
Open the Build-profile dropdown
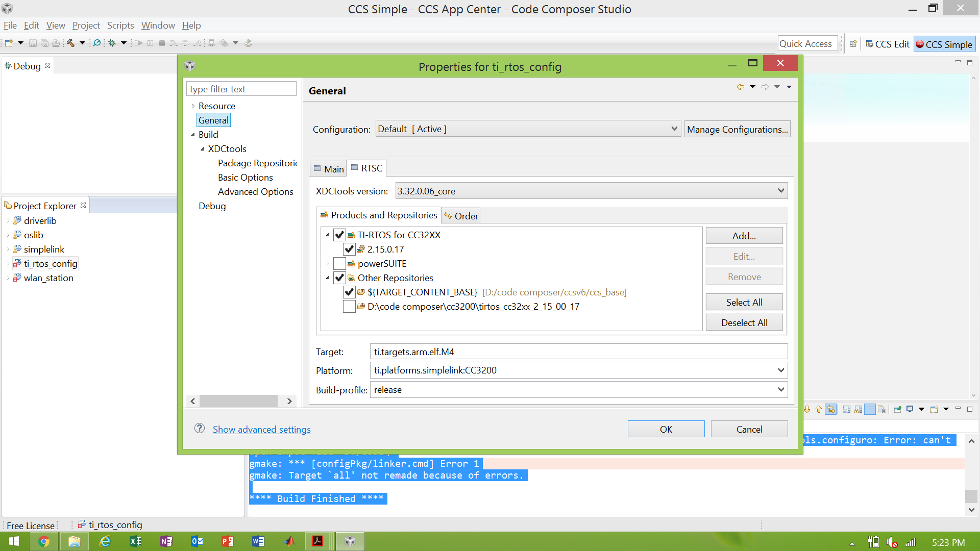[x=780, y=390]
